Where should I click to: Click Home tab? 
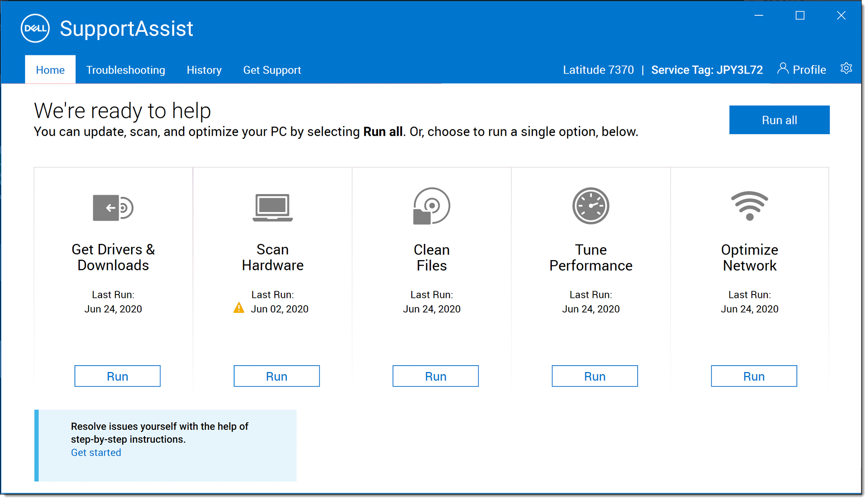tap(49, 70)
